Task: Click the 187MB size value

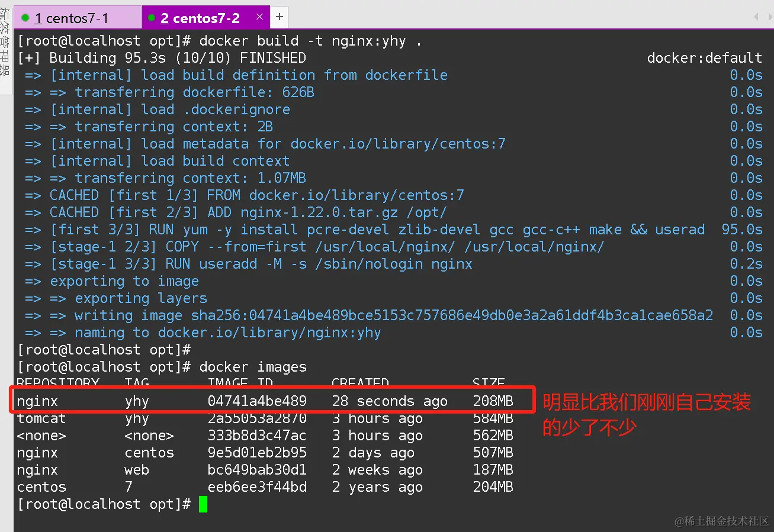Action: pos(493,470)
